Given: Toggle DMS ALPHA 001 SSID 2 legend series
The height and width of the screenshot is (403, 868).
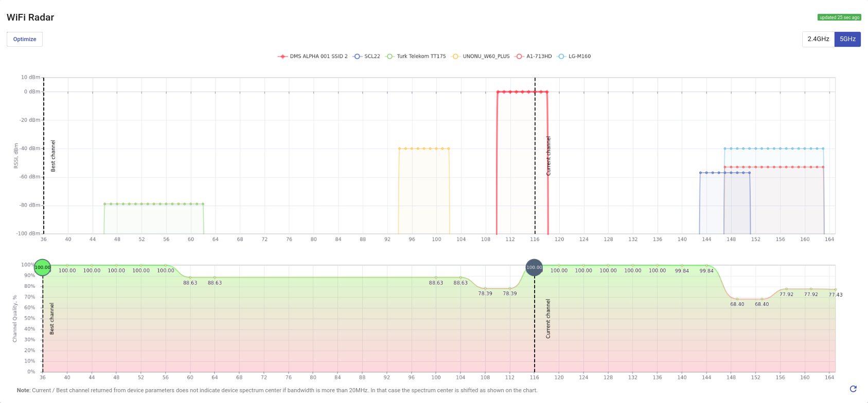Looking at the screenshot, I should [x=313, y=57].
